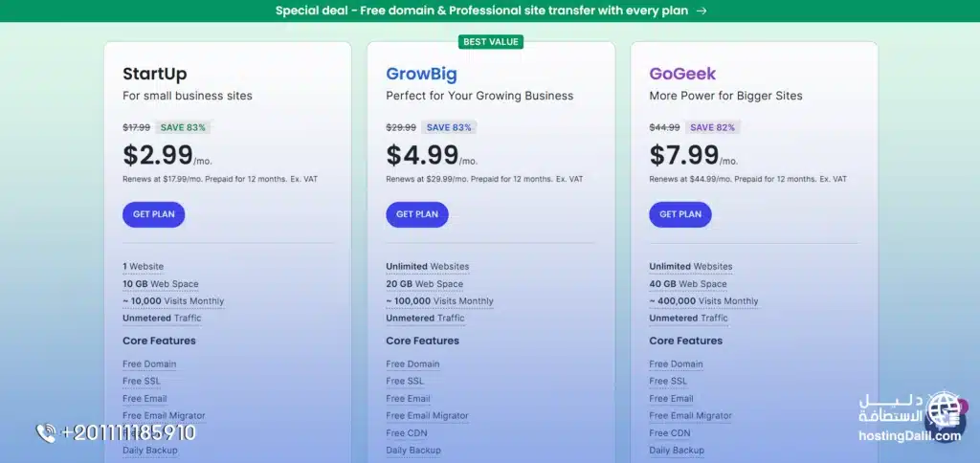Viewport: 980px width, 463px height.
Task: Click the Save 82% badge on GoGeek
Action: pyautogui.click(x=714, y=127)
